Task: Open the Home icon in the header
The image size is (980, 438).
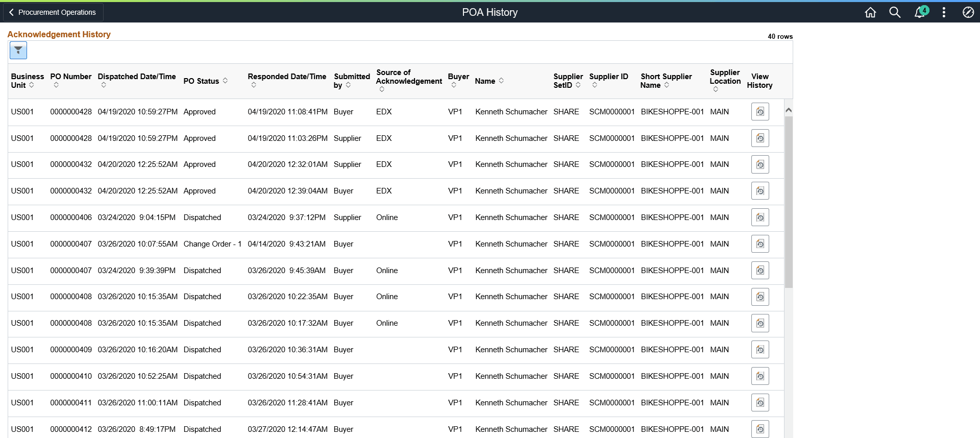Action: pyautogui.click(x=870, y=12)
